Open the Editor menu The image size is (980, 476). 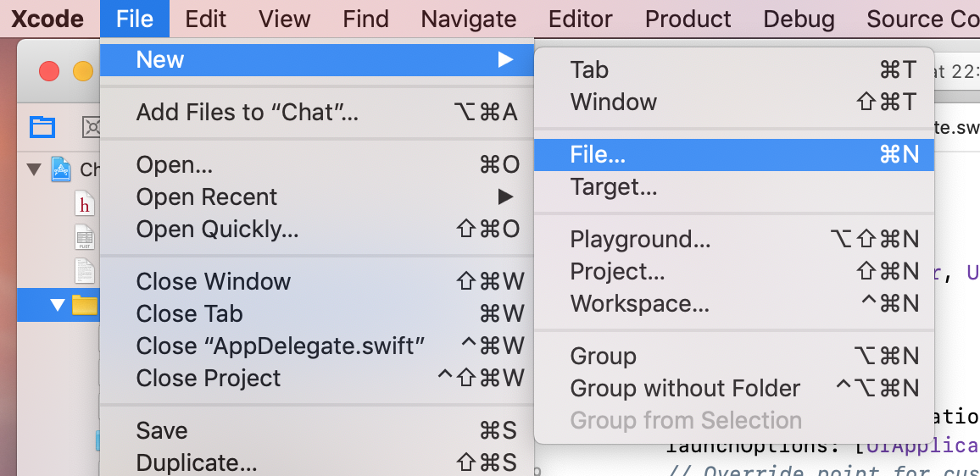(x=581, y=19)
